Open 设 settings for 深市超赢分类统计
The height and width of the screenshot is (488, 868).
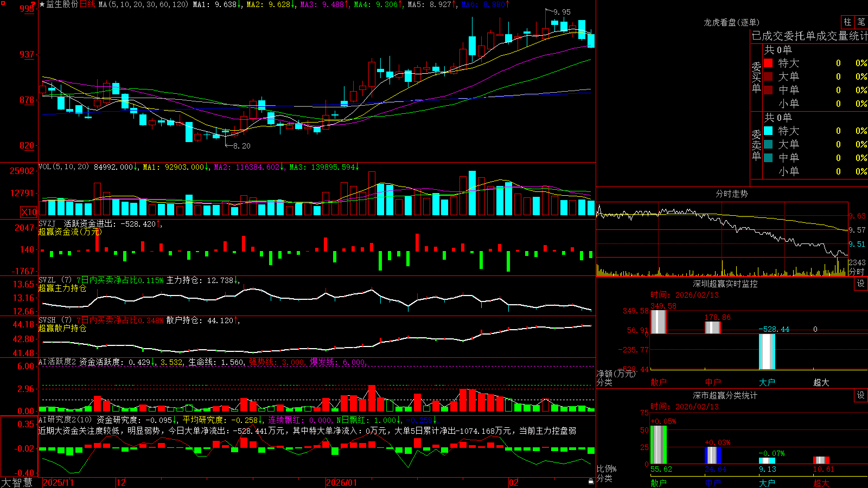coord(861,395)
